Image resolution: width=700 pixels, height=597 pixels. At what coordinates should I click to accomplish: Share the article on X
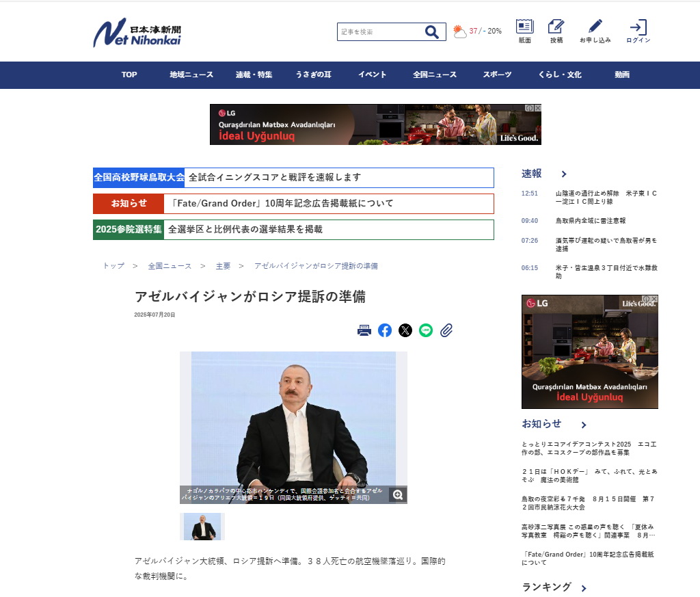[405, 331]
